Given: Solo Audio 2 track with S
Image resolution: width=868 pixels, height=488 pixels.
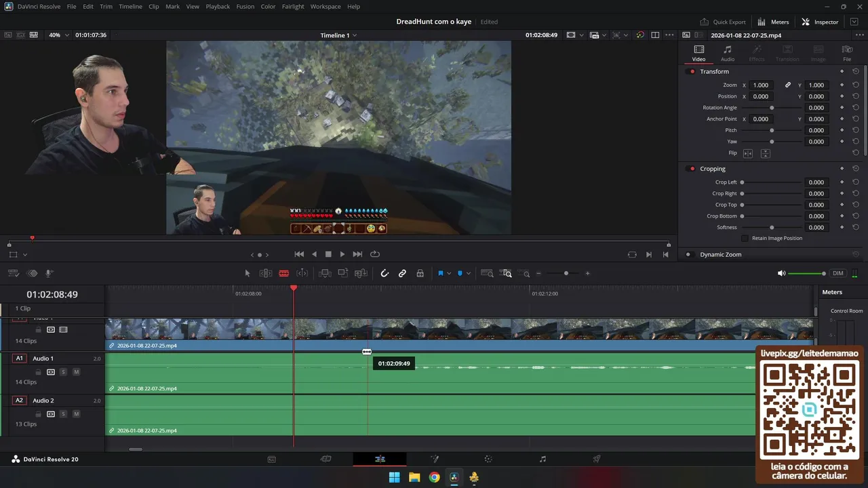Looking at the screenshot, I should (63, 413).
